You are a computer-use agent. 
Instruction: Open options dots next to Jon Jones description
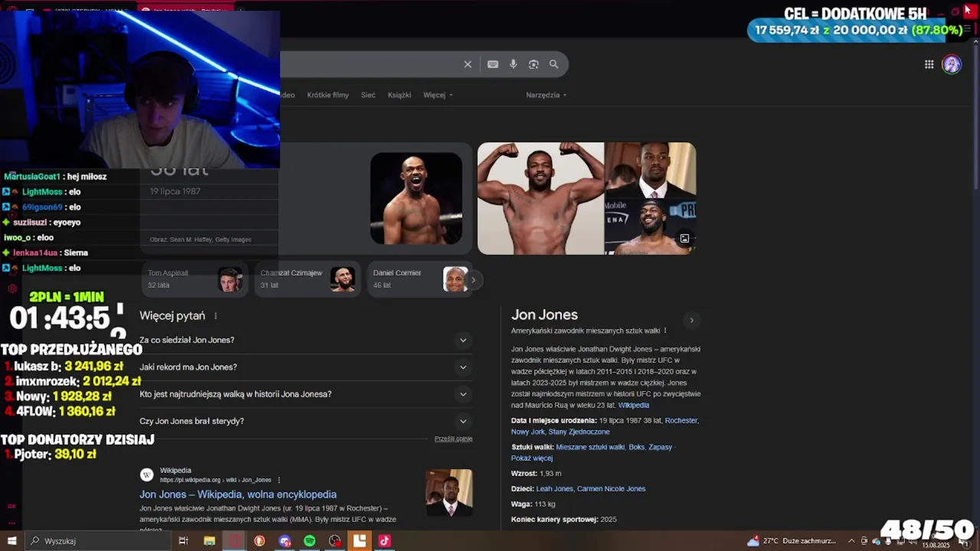(665, 331)
